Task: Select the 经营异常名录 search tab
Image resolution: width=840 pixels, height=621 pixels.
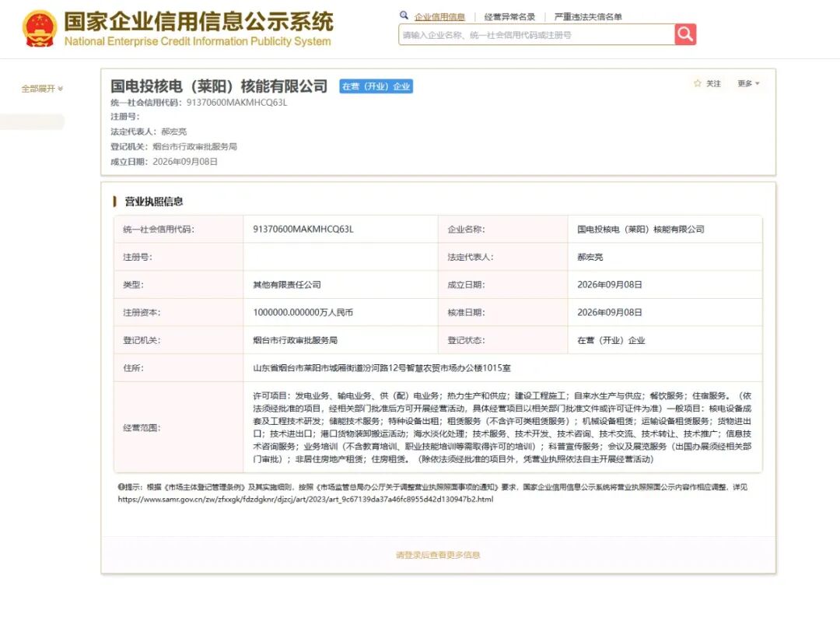Action: [x=509, y=16]
